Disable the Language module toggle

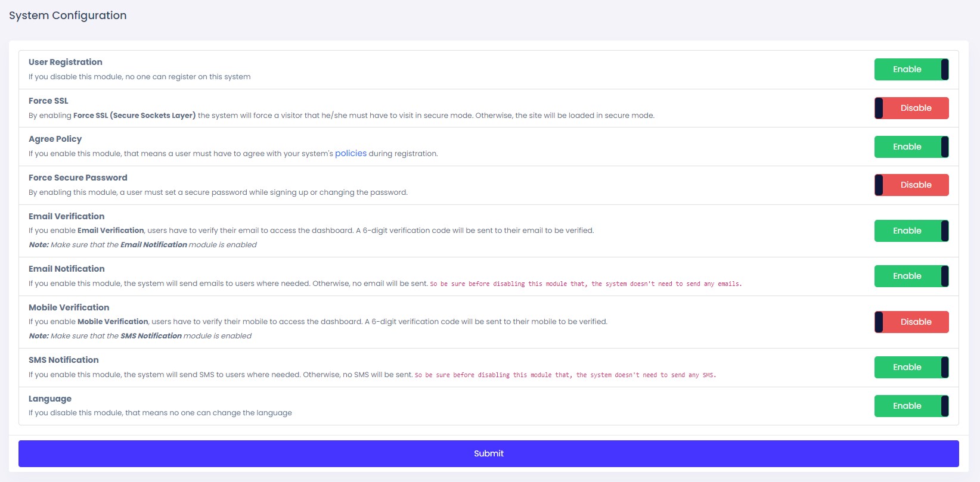tap(911, 406)
